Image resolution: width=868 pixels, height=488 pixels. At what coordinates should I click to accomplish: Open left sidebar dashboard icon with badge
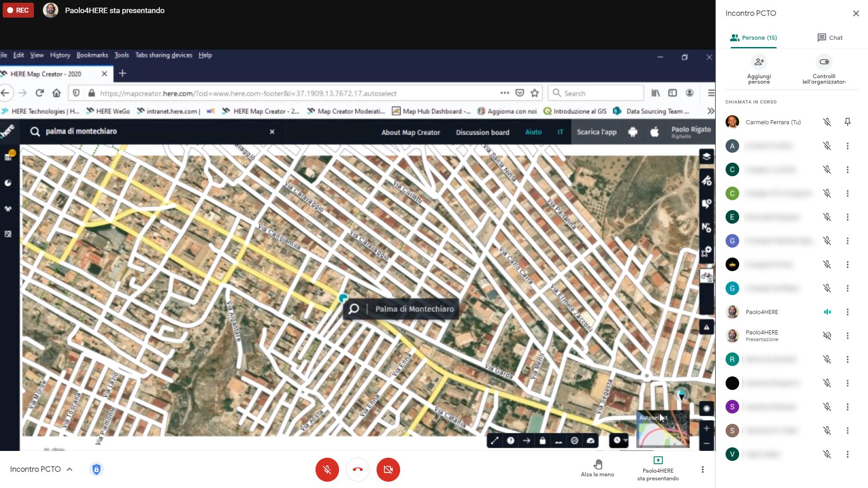pos(9,156)
